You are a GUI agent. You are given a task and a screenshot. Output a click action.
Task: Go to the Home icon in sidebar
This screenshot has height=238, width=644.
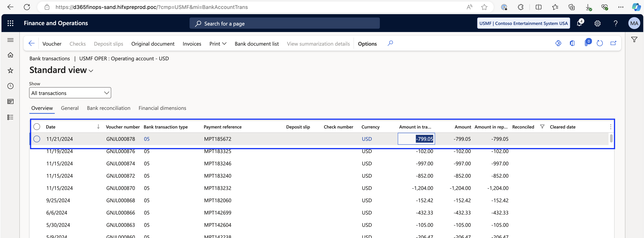coord(10,55)
